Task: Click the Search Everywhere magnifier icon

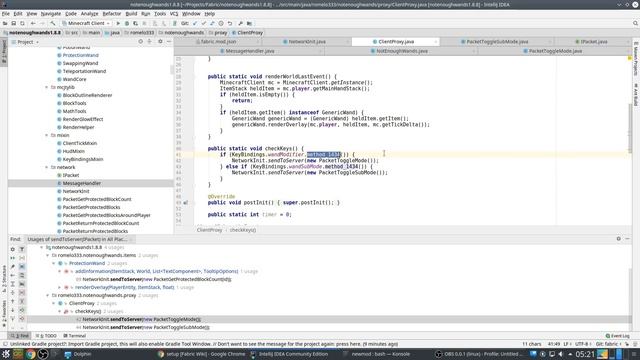Action: (635, 23)
